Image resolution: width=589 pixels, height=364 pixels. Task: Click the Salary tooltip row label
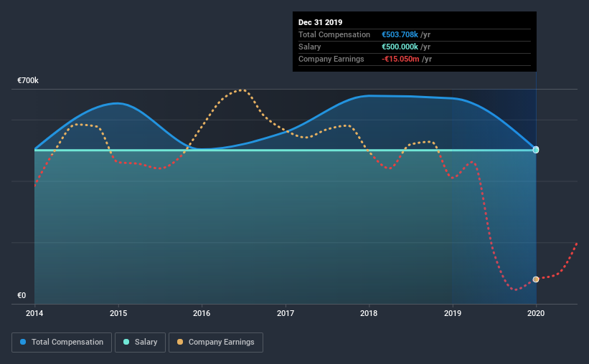pos(309,47)
